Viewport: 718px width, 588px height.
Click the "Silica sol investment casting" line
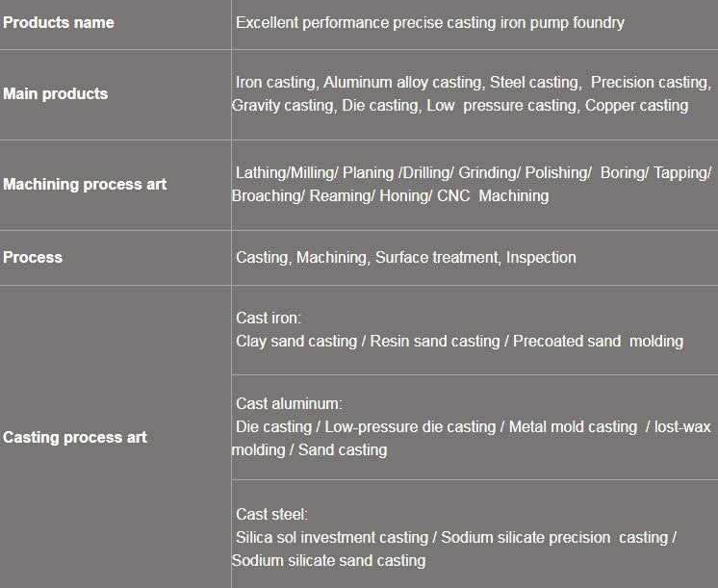pyautogui.click(x=455, y=537)
